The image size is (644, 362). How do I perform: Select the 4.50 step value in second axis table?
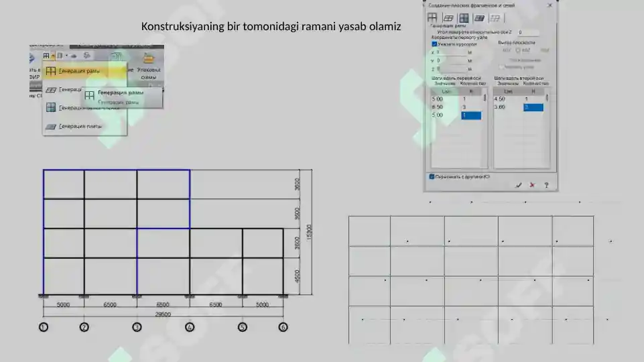[x=500, y=99]
